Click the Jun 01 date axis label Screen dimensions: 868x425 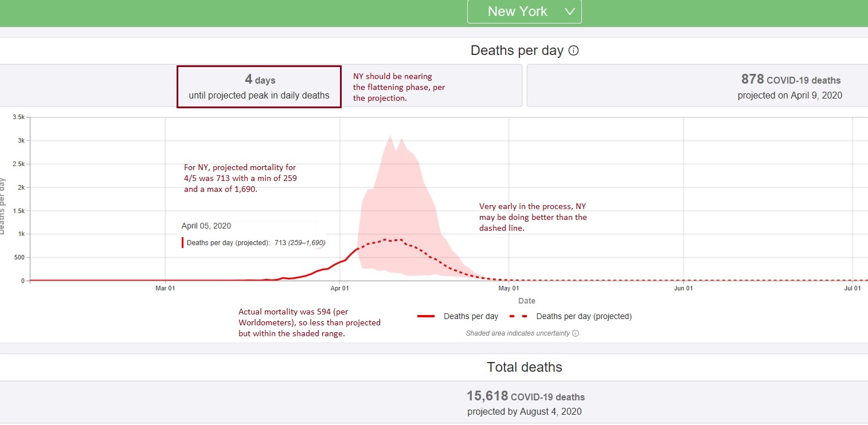point(683,288)
